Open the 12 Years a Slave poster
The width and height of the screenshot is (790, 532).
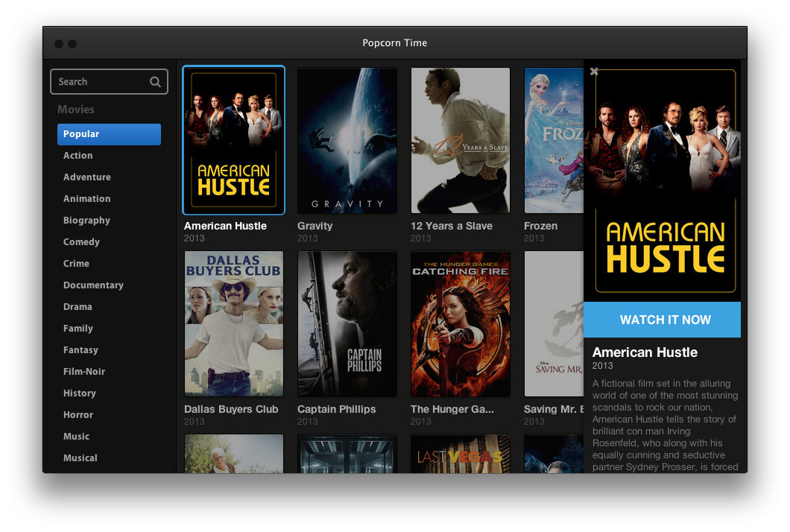pyautogui.click(x=461, y=141)
